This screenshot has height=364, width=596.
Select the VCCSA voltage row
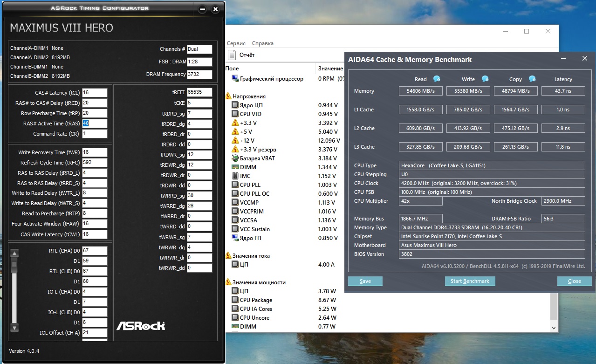point(284,220)
